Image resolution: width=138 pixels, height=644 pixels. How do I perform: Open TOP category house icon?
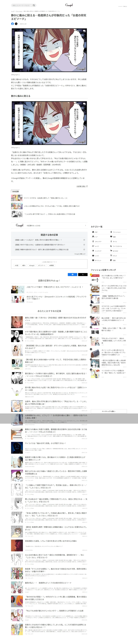tap(93, 232)
